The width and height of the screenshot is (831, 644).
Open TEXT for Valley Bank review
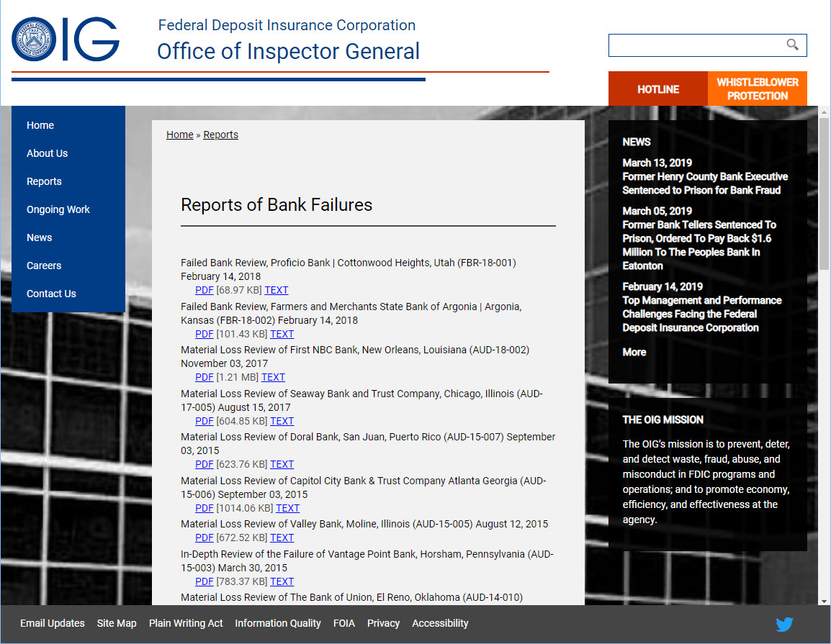pyautogui.click(x=282, y=538)
